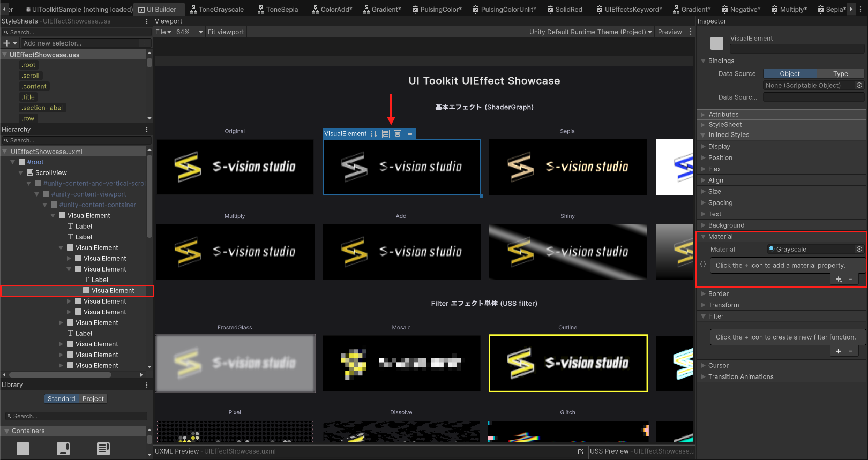Select the .scroll selector in StyleSheets
This screenshot has height=460, width=868.
[x=31, y=76]
